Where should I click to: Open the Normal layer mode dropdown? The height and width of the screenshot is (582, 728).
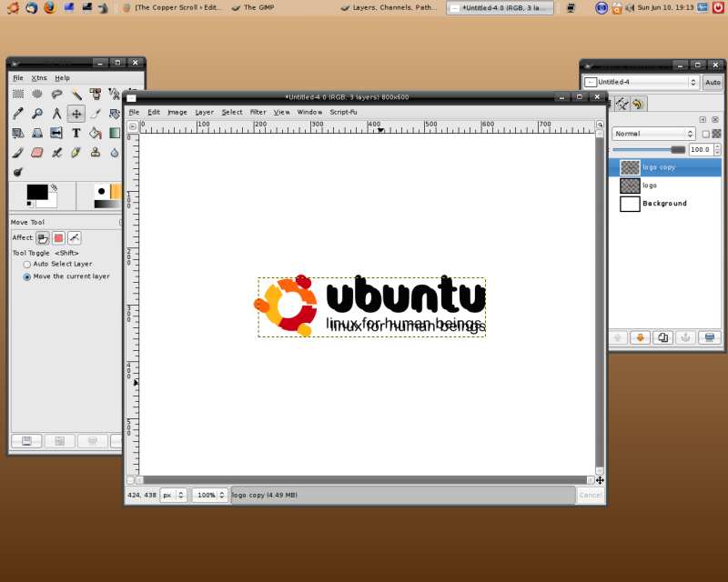pyautogui.click(x=653, y=134)
